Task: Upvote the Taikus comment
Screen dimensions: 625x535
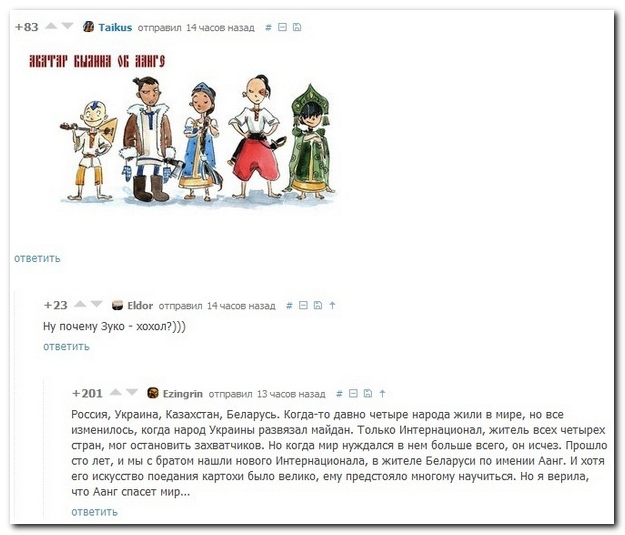Action: [x=51, y=26]
